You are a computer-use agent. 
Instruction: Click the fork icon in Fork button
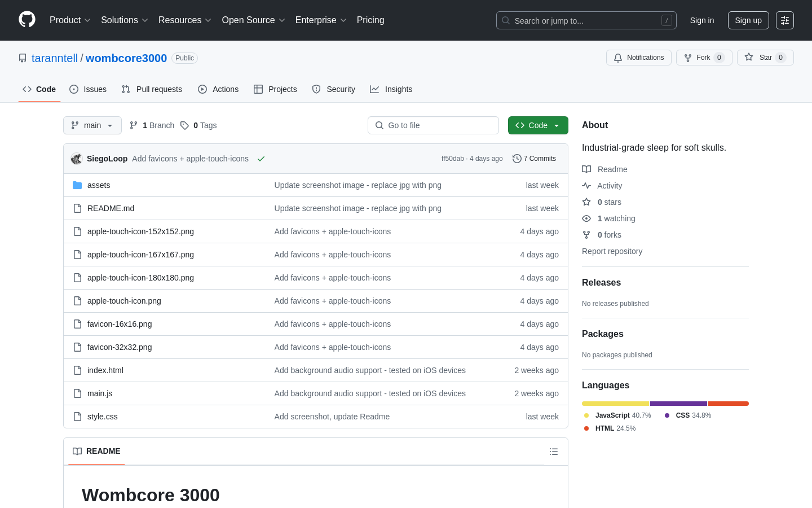688,58
